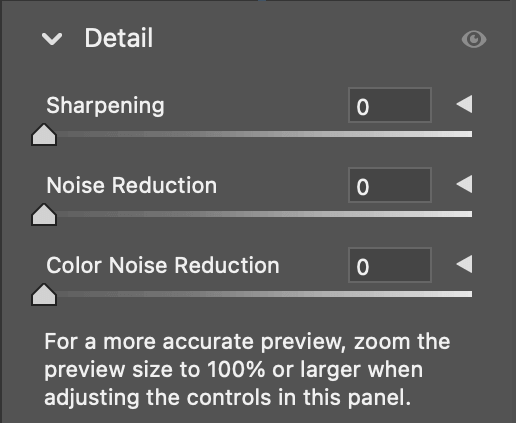
Task: Click the Color Noise Reduction value field
Action: click(x=390, y=265)
